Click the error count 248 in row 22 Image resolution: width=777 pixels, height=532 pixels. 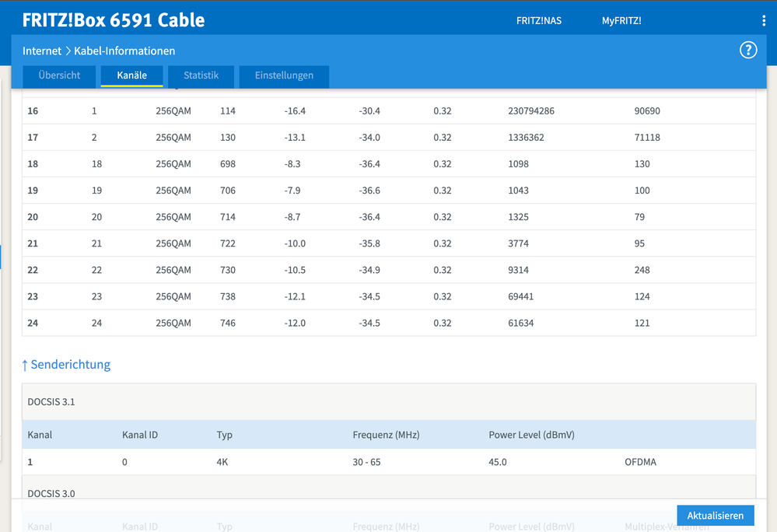point(642,270)
